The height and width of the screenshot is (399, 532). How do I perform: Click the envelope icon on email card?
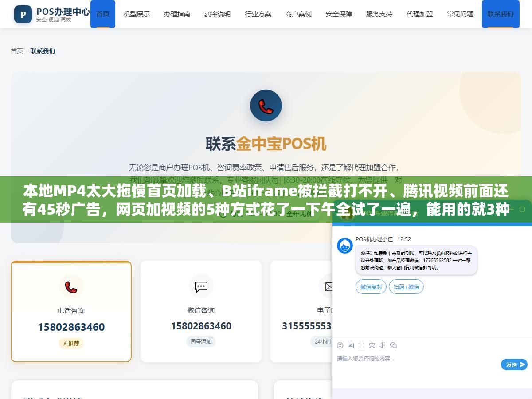click(x=329, y=286)
